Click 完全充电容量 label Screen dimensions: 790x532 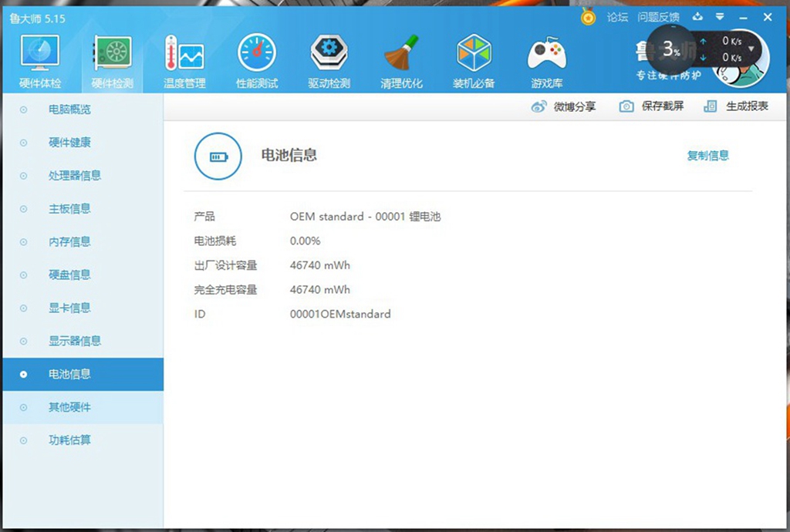(226, 289)
